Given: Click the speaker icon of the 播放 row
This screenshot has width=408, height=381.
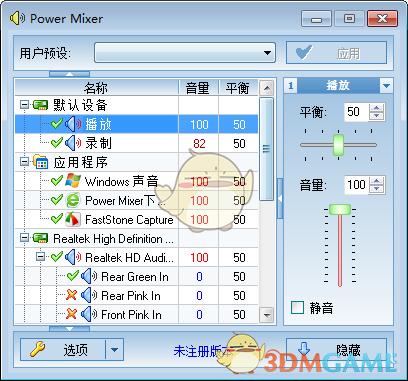Looking at the screenshot, I should coord(73,124).
